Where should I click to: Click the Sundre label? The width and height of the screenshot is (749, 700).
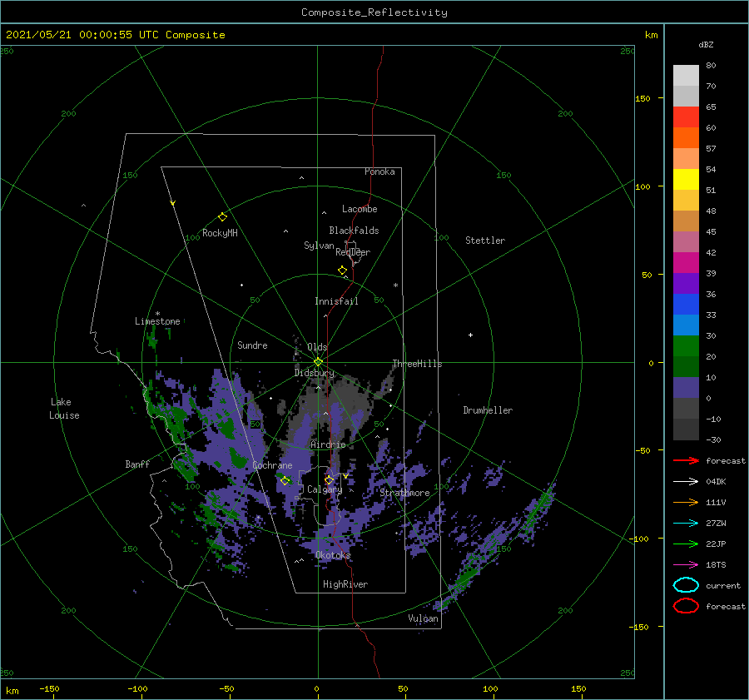coord(252,345)
